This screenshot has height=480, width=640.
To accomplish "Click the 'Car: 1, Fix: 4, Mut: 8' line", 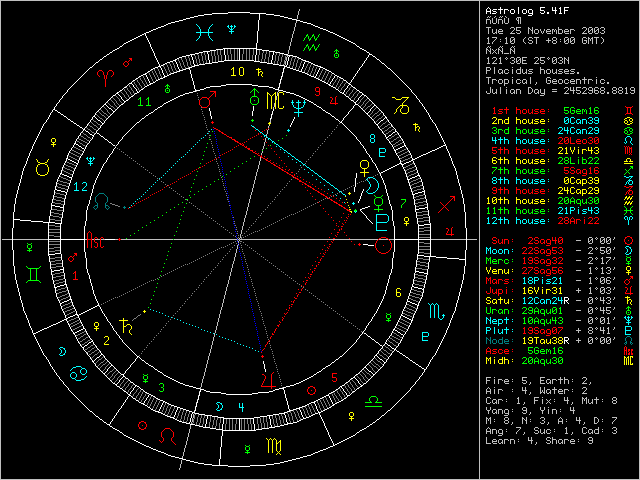I will pos(551,401).
